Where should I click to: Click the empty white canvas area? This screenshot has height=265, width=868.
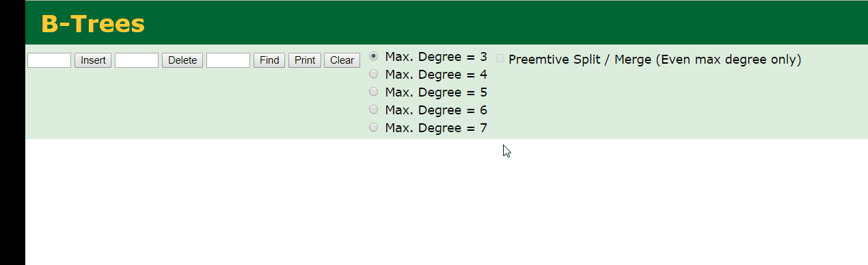tap(446, 202)
